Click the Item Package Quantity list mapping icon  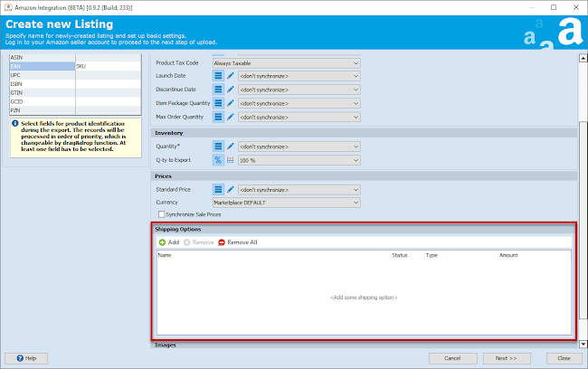pyautogui.click(x=218, y=103)
